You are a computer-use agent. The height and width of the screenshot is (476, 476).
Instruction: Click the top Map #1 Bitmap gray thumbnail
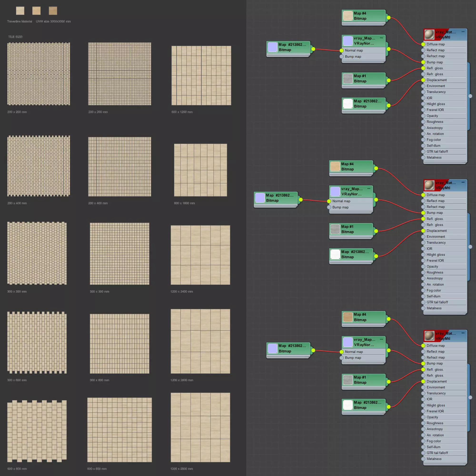[x=348, y=78]
